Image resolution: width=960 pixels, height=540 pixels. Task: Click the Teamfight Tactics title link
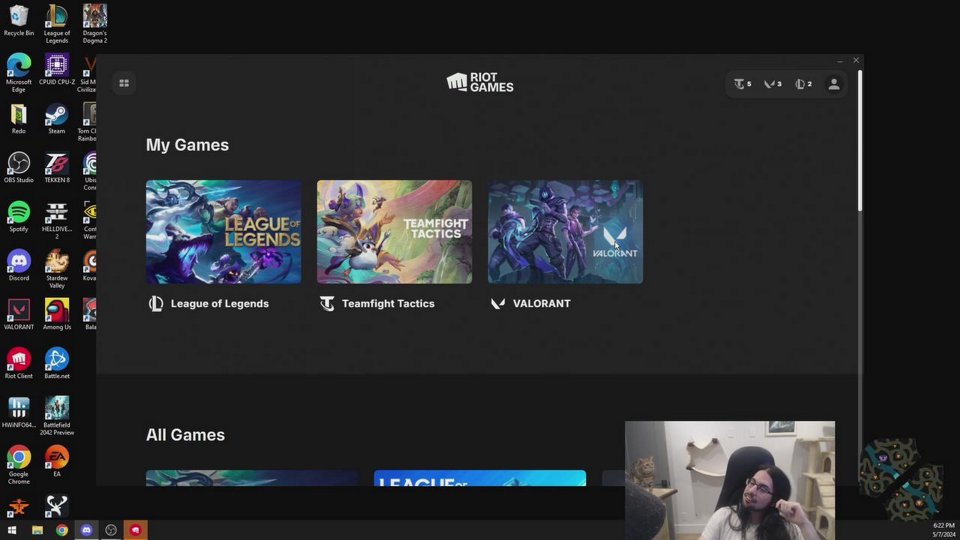388,304
